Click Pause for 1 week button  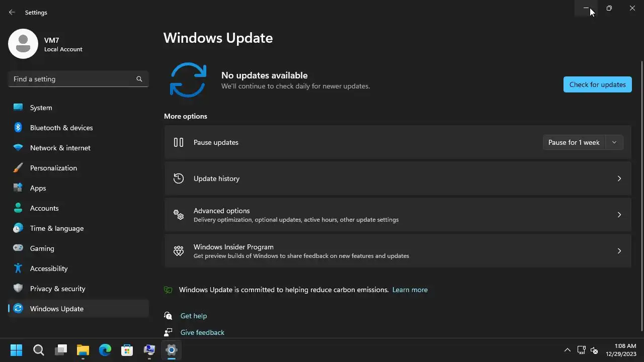574,142
